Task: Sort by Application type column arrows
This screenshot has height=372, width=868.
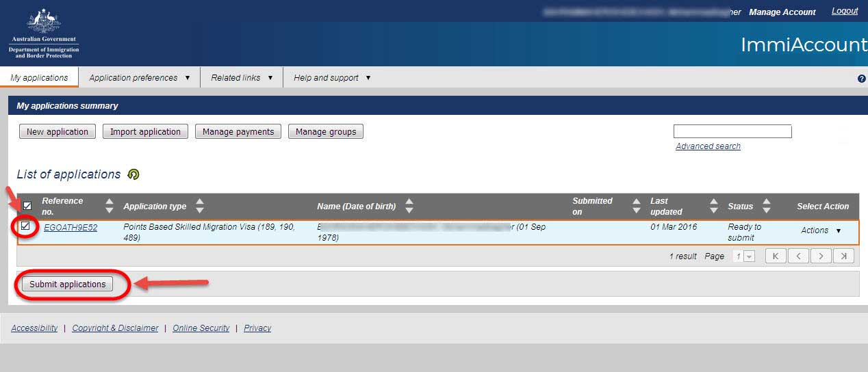Action: click(200, 206)
